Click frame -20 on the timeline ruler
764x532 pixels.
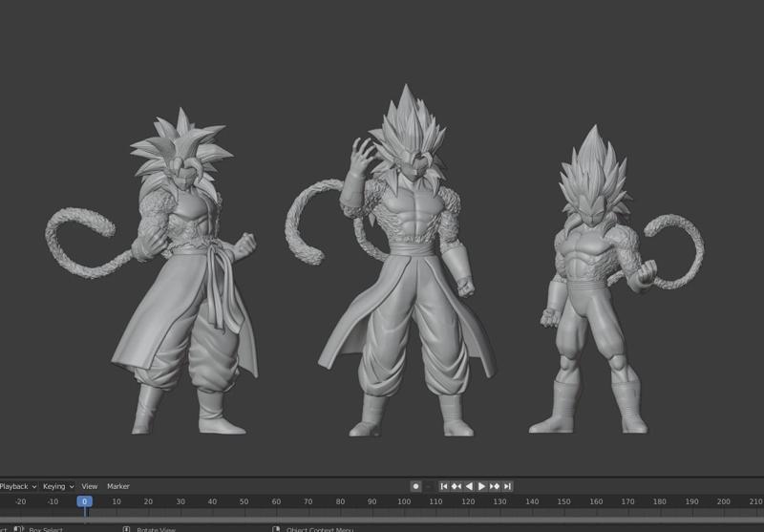point(20,501)
